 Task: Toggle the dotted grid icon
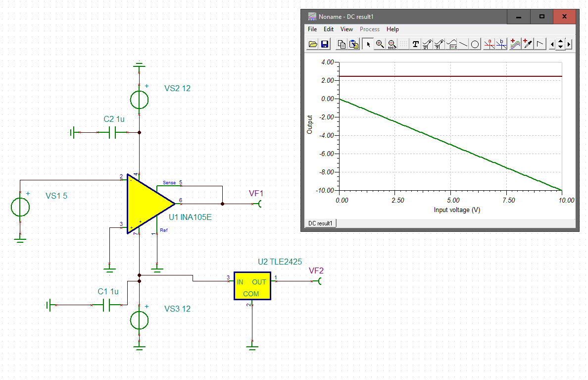point(403,44)
